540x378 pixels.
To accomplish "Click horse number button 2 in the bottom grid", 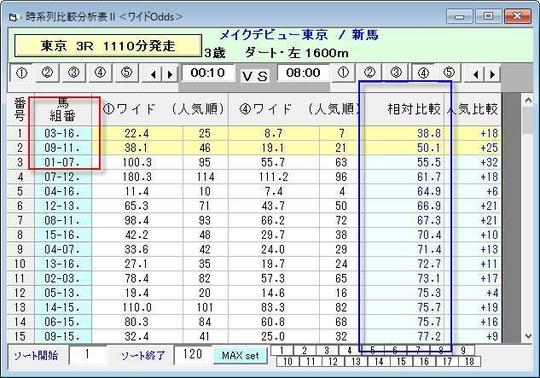I will pos(304,350).
